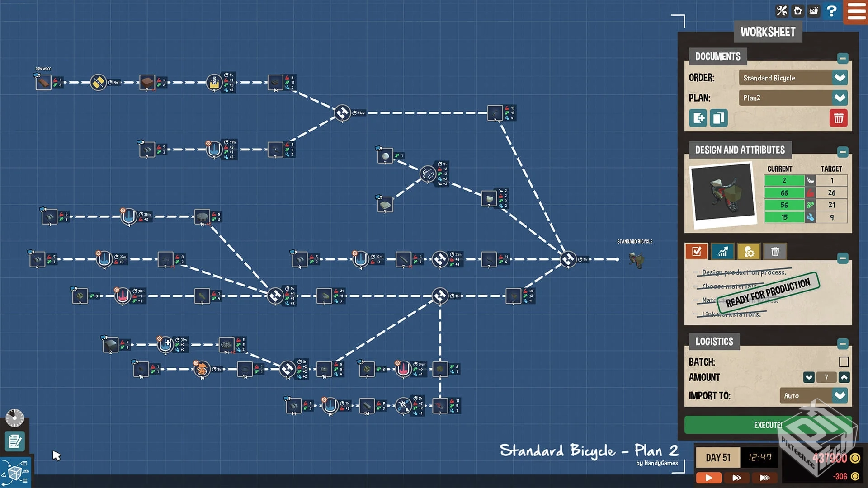Enable the BATCH checkbox
This screenshot has height=488, width=868.
[843, 362]
